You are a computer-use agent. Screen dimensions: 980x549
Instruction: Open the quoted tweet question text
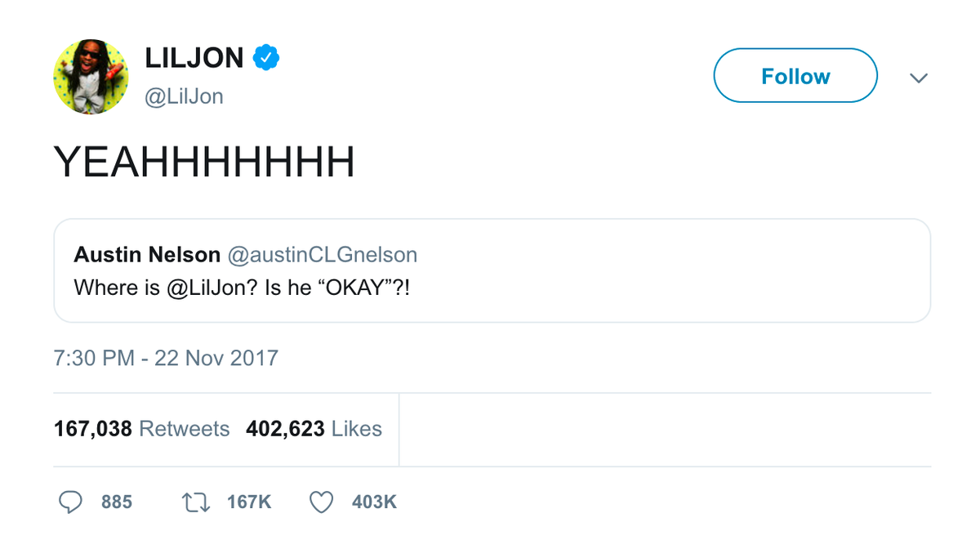[327, 288]
